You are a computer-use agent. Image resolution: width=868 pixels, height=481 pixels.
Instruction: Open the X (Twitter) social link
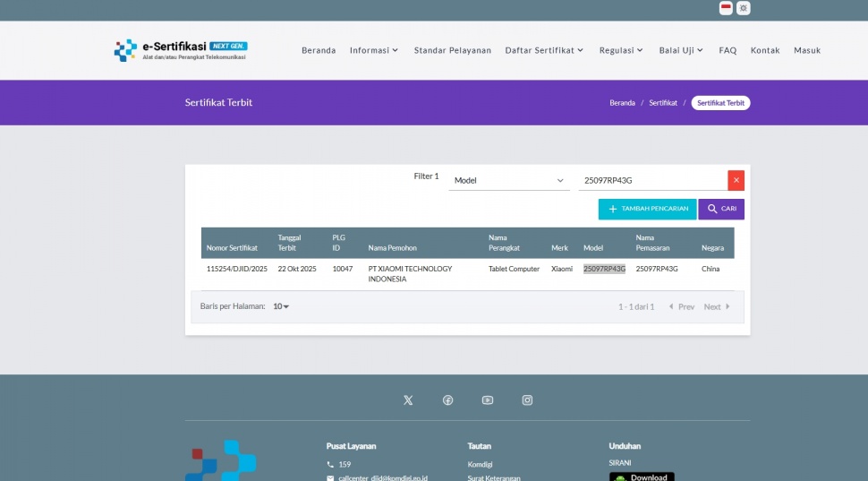(408, 400)
